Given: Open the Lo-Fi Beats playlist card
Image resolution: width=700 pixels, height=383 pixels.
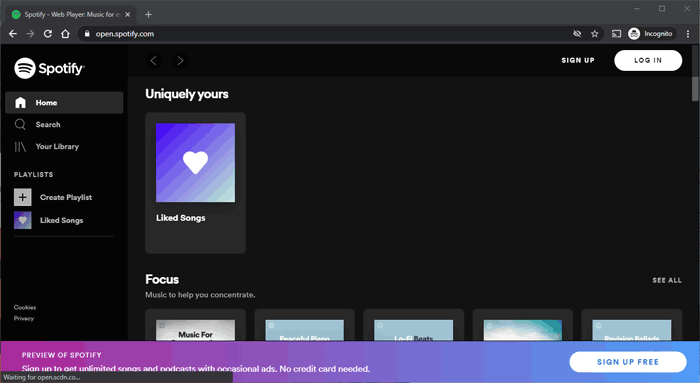Looking at the screenshot, I should (413, 325).
